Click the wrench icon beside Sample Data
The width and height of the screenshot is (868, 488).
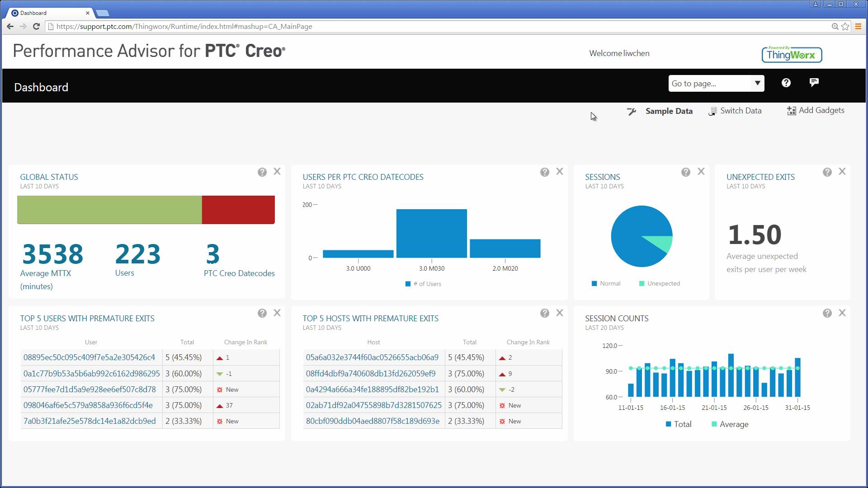[632, 111]
